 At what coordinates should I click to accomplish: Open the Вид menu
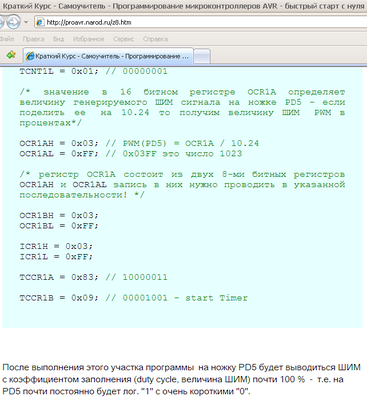58,39
